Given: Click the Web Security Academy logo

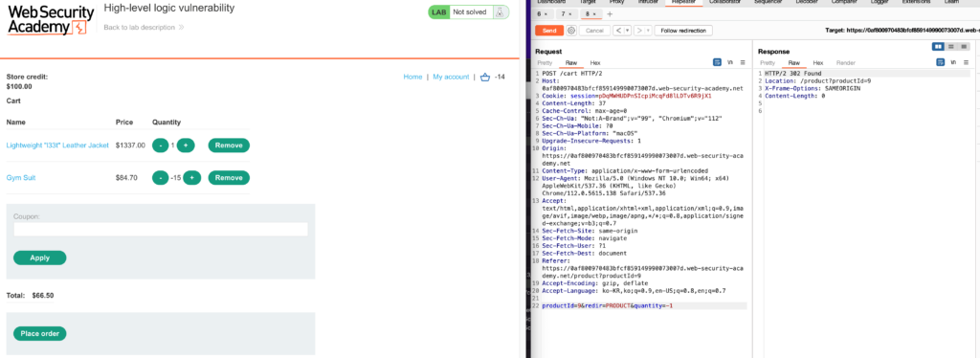Looking at the screenshot, I should click(51, 20).
